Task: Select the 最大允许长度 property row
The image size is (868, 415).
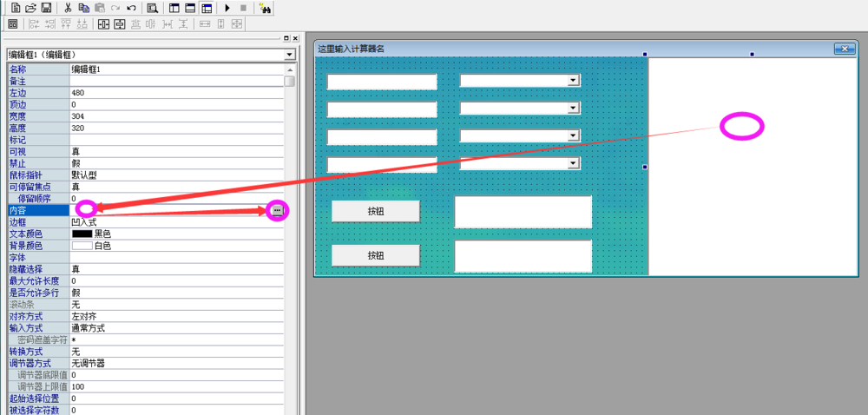Action: [x=146, y=281]
